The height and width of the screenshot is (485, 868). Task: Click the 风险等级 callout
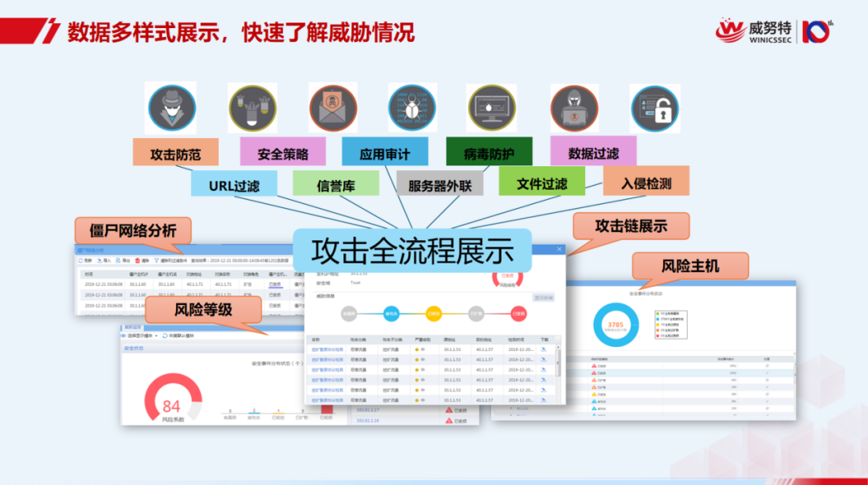coord(203,310)
